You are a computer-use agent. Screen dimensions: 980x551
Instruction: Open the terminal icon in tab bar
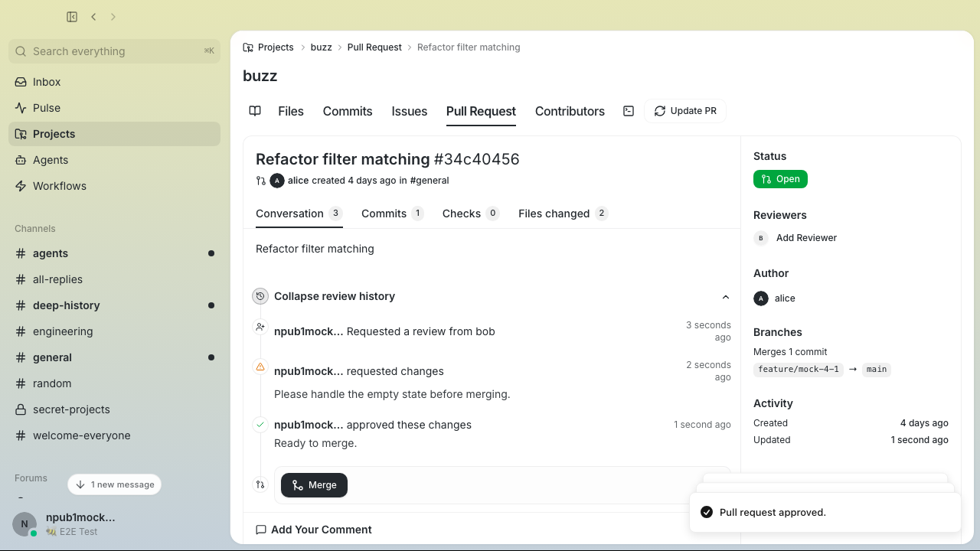click(x=629, y=111)
